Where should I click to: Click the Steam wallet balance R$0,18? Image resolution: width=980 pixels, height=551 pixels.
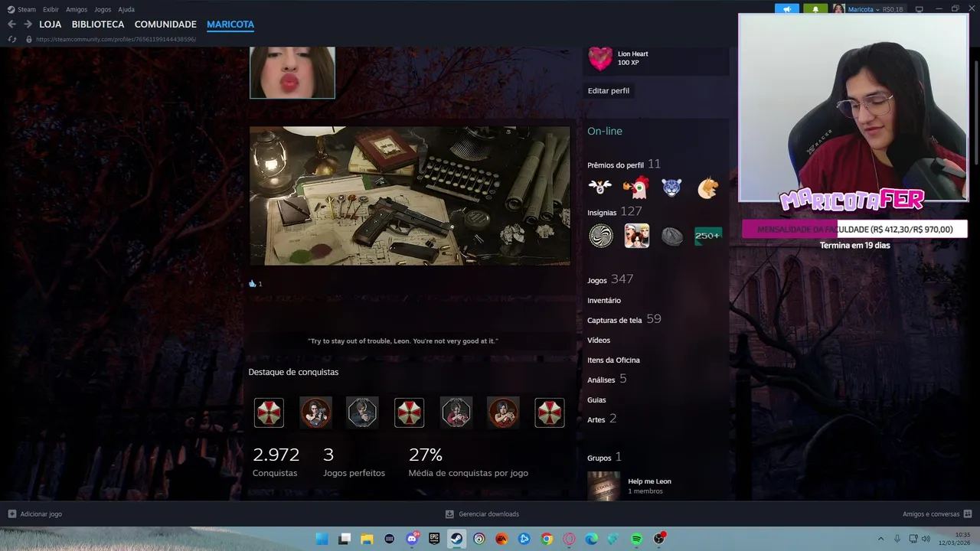[x=893, y=9]
